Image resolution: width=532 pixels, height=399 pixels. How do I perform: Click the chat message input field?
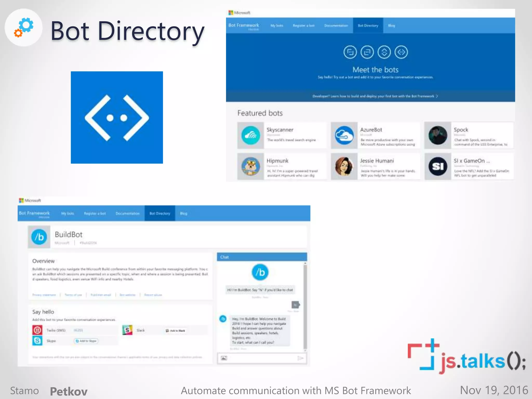point(262,358)
